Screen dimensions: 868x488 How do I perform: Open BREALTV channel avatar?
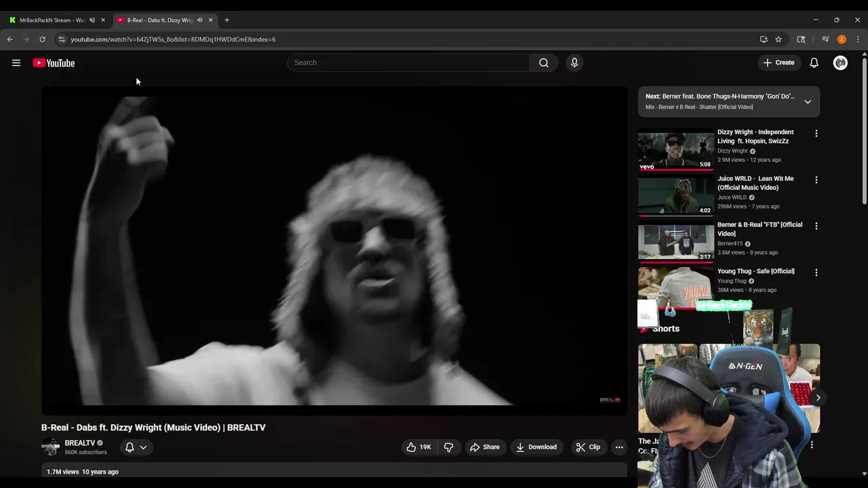pos(51,447)
